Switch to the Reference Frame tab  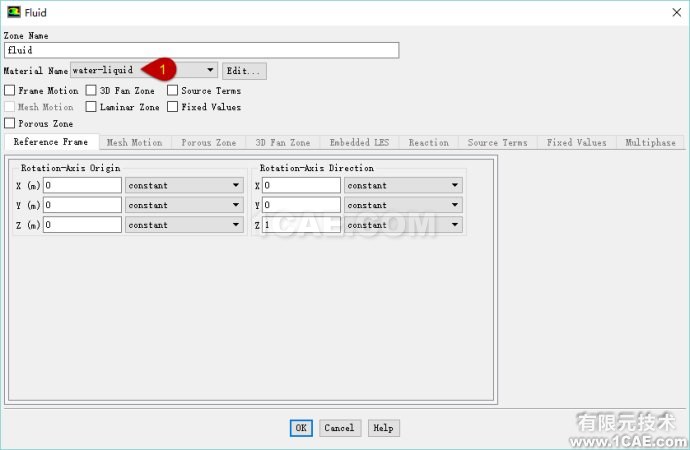pyautogui.click(x=51, y=142)
